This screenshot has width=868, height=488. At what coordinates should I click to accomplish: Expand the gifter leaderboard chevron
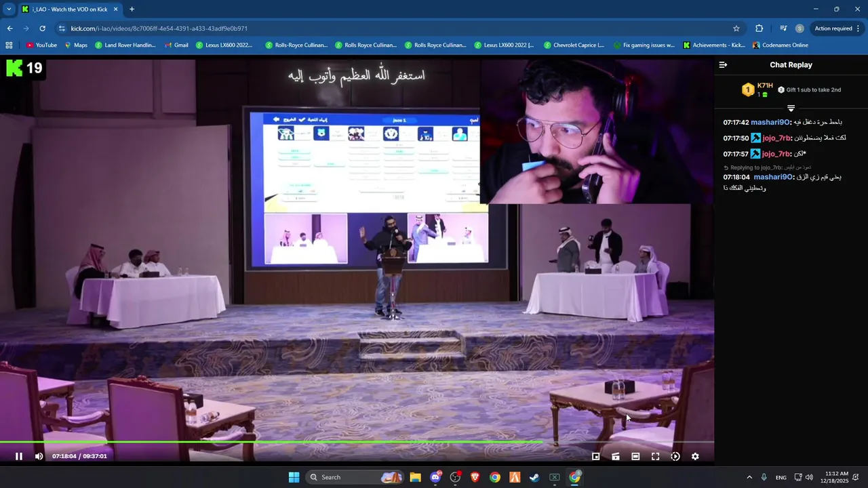[x=791, y=108]
